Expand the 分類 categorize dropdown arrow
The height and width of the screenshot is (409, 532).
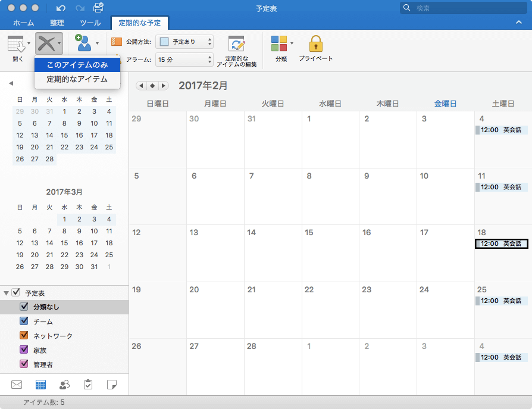pyautogui.click(x=292, y=43)
